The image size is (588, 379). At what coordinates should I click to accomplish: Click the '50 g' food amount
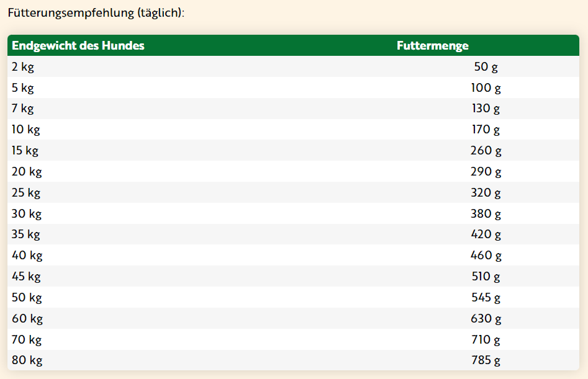pyautogui.click(x=486, y=67)
